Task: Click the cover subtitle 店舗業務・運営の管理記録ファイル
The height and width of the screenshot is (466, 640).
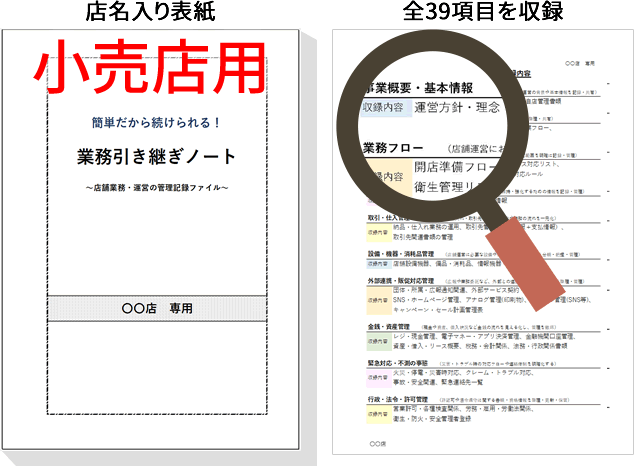Action: coord(157,187)
